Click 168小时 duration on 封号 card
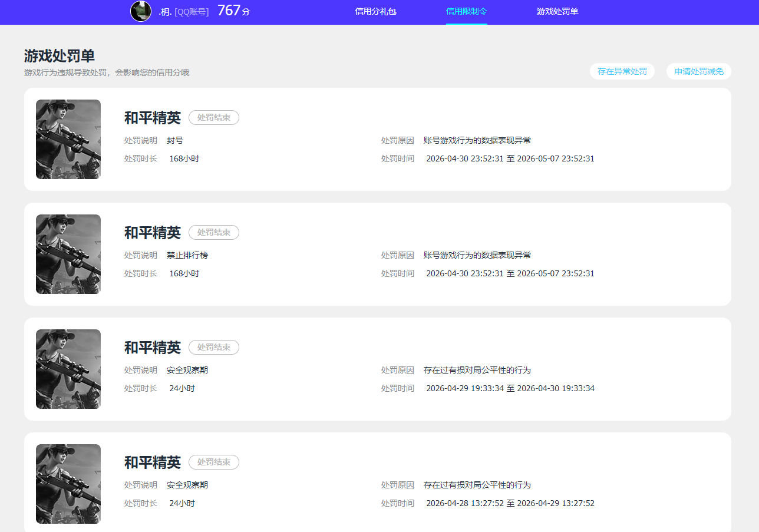 tap(184, 158)
